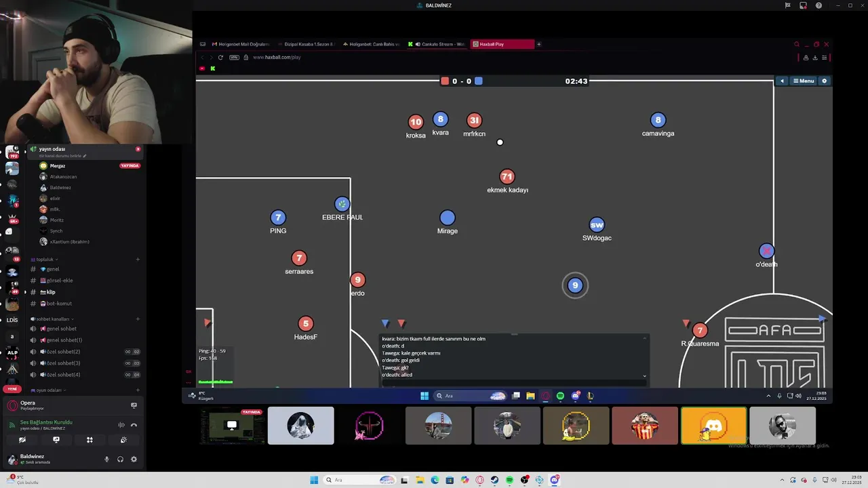The image size is (868, 488).
Task: Open the Windows Start button
Action: [314, 480]
